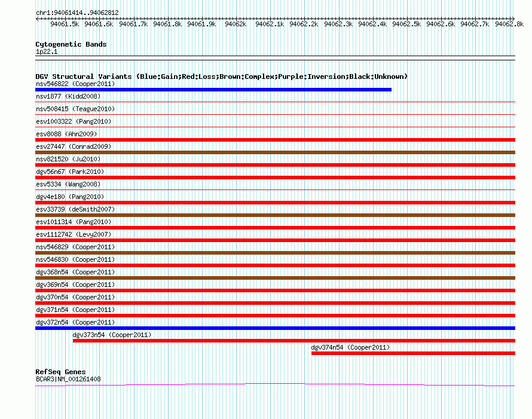Image resolution: width=532 pixels, height=419 pixels.
Task: Click the esv1011314 red bar
Action: coord(275,228)
